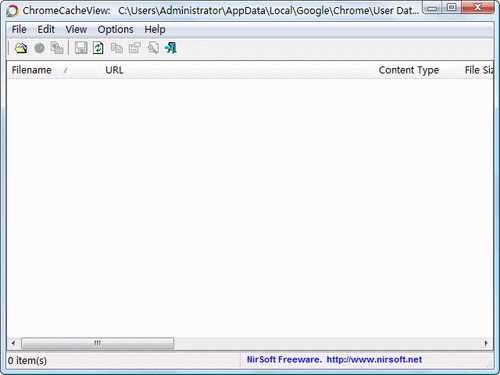Open the Help menu
Screen dimensions: 500x375
[155, 29]
